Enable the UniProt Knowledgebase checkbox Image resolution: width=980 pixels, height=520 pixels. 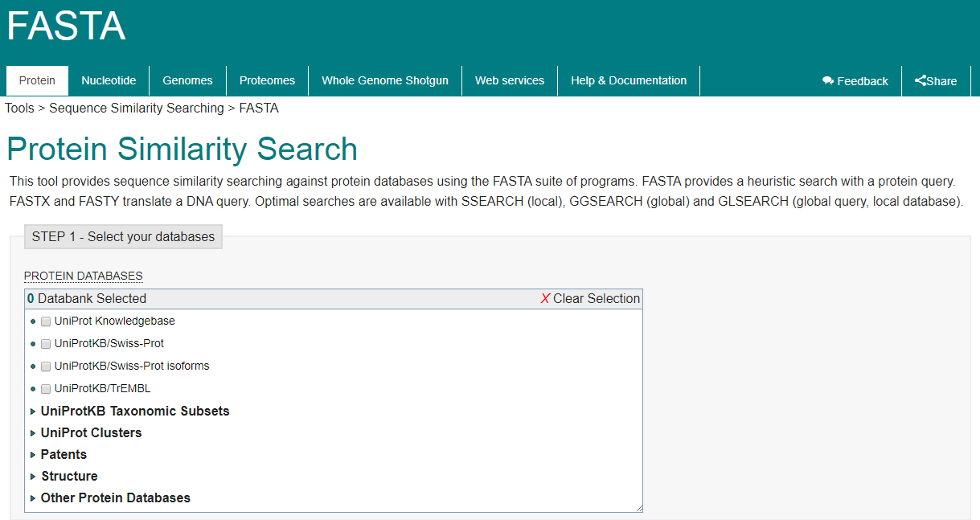[x=46, y=321]
